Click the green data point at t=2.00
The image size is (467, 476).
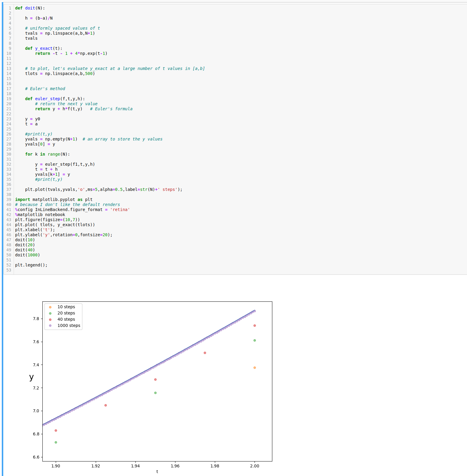tap(255, 340)
